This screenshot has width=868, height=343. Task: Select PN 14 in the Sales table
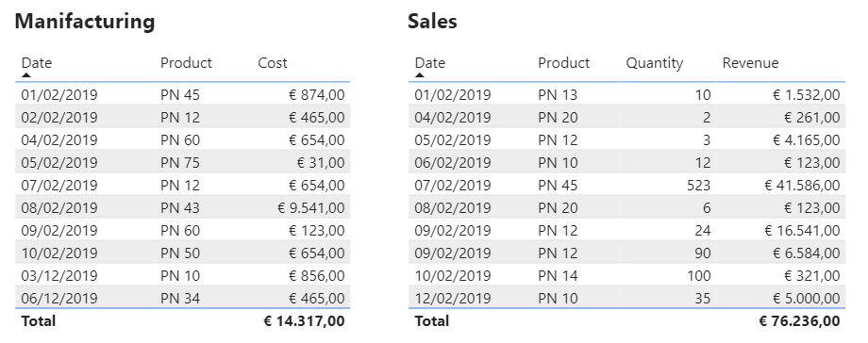click(x=558, y=275)
